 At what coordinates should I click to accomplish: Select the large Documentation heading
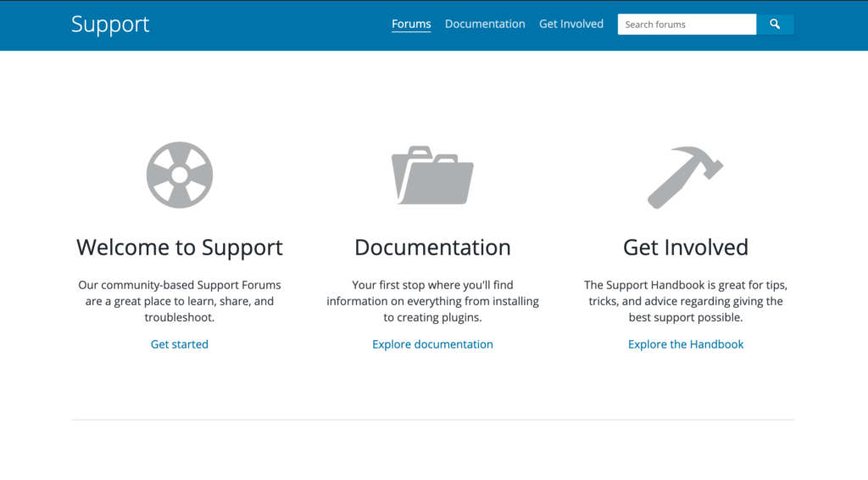point(432,247)
